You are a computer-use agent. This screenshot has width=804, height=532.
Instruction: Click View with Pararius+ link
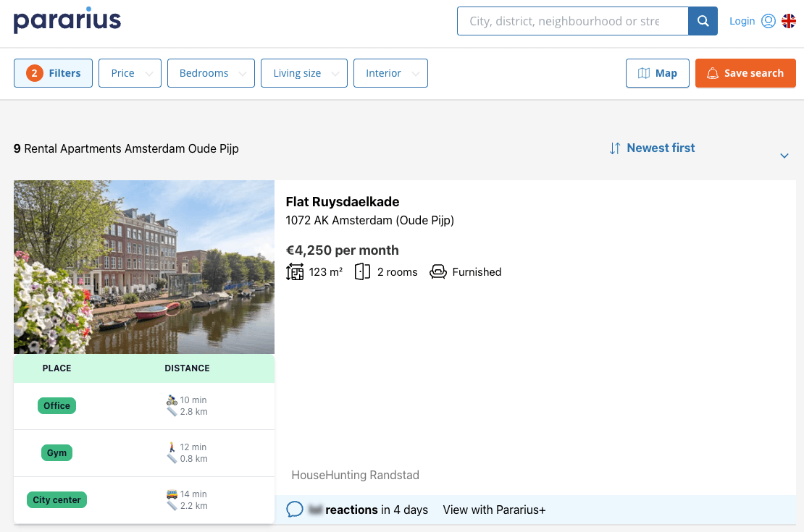pyautogui.click(x=494, y=510)
